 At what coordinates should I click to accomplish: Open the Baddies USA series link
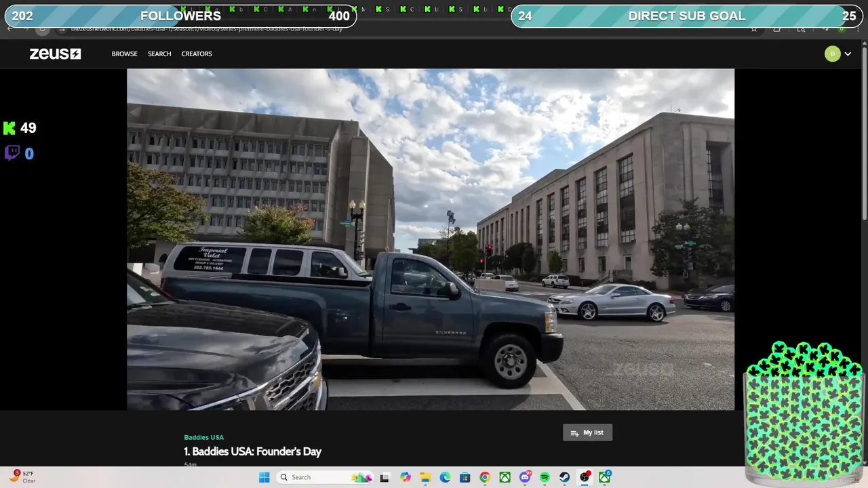point(203,437)
